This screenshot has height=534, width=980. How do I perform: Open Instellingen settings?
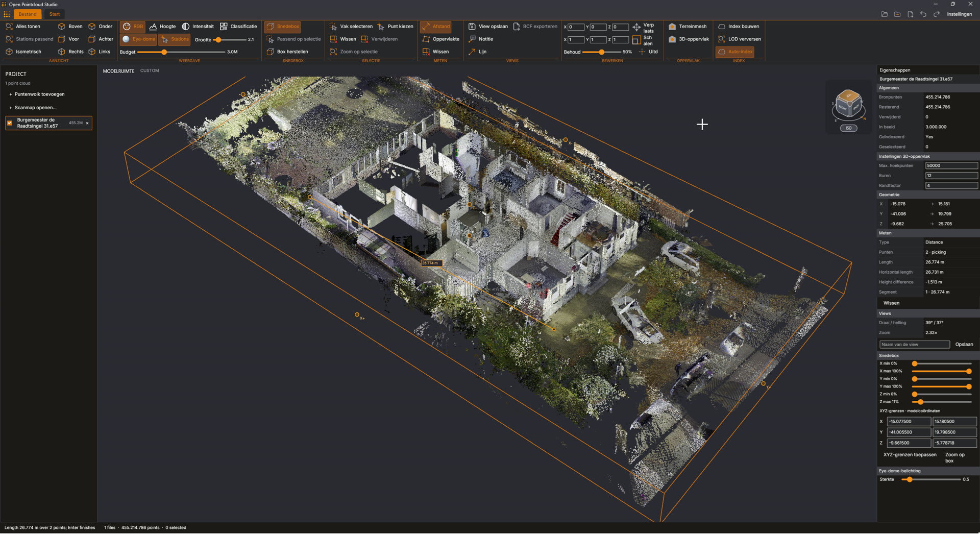tap(960, 14)
